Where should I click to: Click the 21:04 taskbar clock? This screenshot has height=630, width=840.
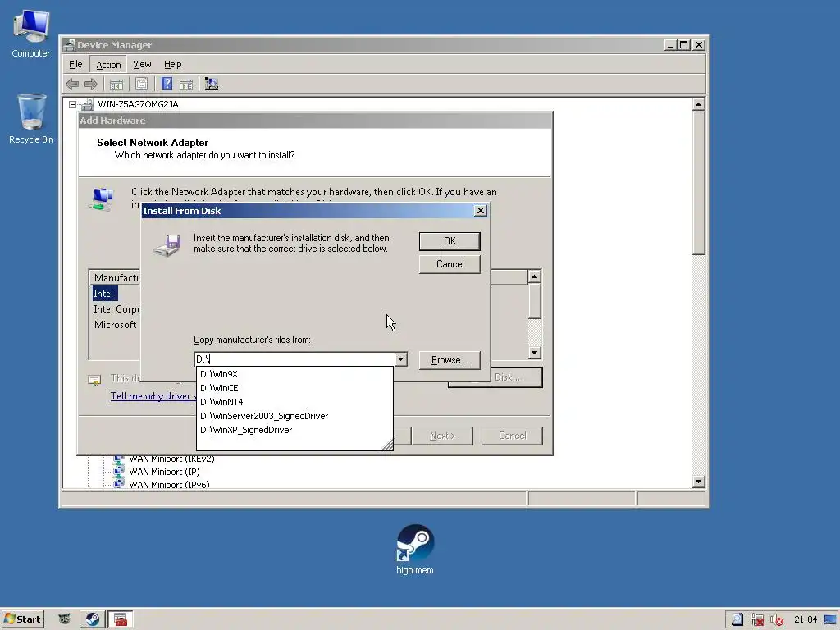point(806,620)
